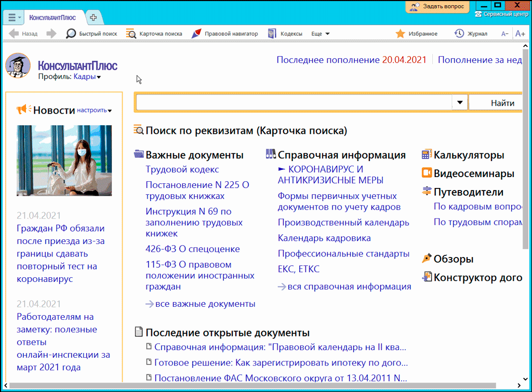Image resolution: width=532 pixels, height=392 pixels.
Task: Click the Справочная информация books icon
Action: [x=271, y=154]
